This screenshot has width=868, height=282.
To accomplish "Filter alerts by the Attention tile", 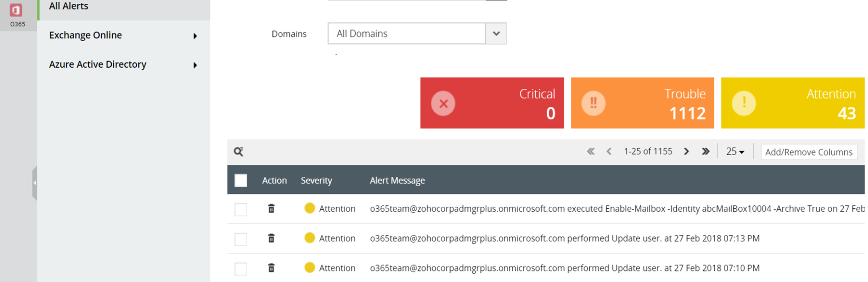I will pos(793,103).
